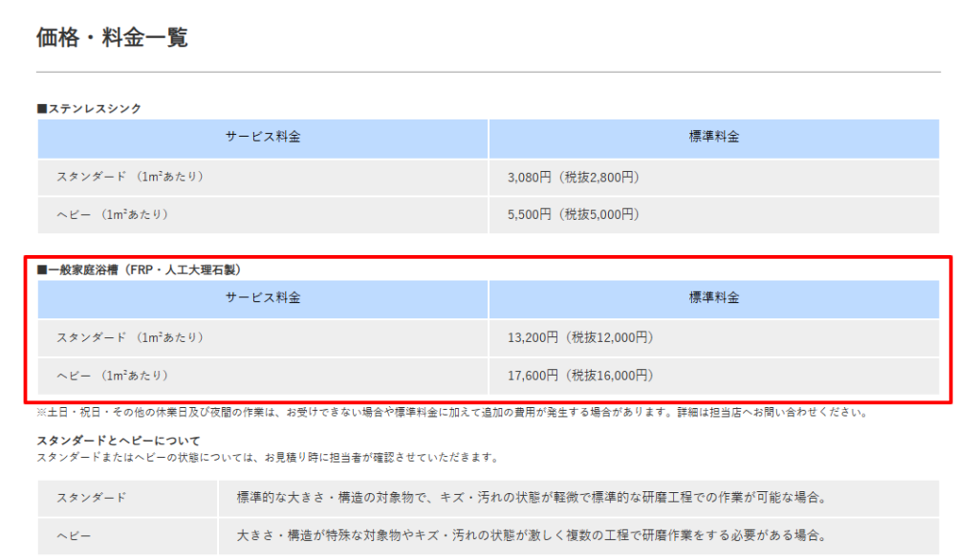Image resolution: width=979 pixels, height=560 pixels.
Task: Click ヘビー(1m²あたり) row in bathtub table
Action: 262,376
